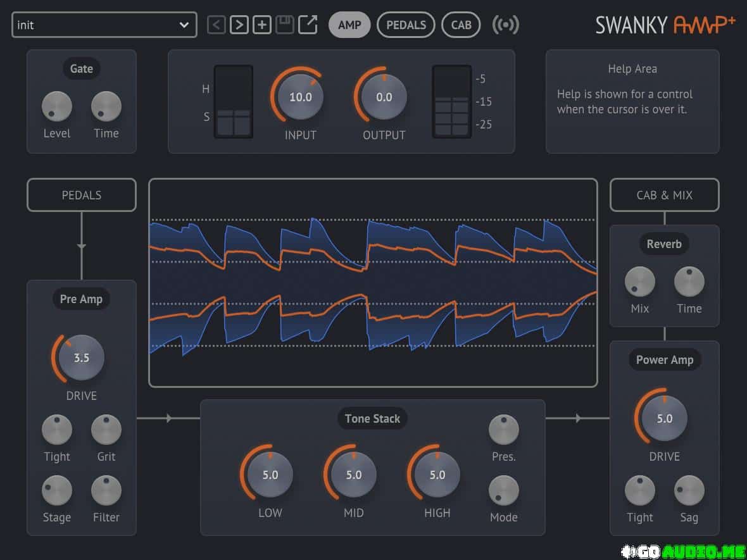
Task: Click the Tone Stack section label
Action: pyautogui.click(x=372, y=418)
